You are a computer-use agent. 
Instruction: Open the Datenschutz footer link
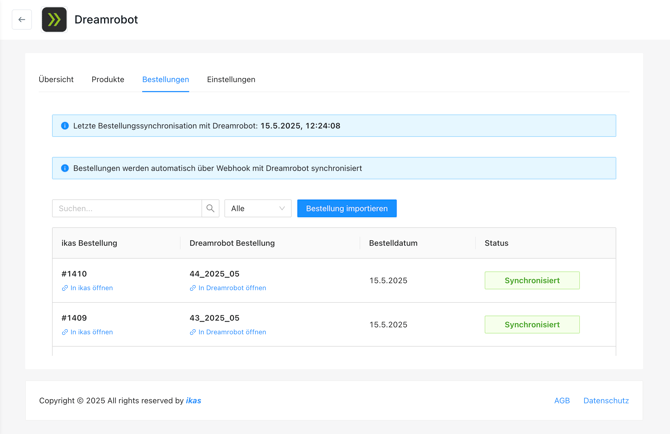pos(606,401)
